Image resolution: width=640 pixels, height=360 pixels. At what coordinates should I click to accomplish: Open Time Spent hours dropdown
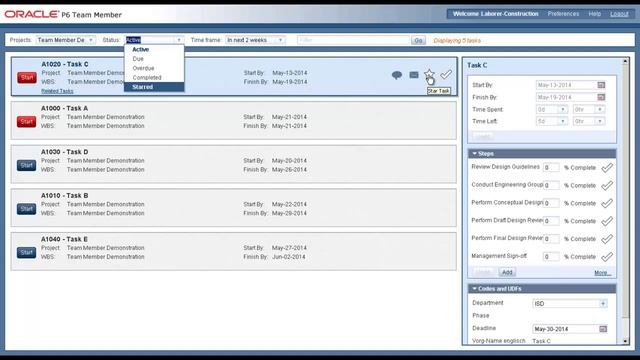(x=600, y=109)
